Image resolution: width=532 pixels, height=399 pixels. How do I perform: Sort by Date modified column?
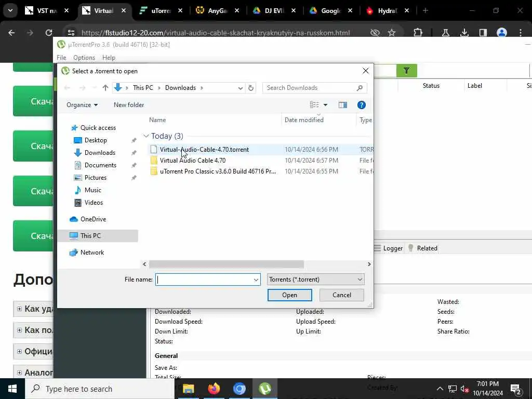pos(304,120)
